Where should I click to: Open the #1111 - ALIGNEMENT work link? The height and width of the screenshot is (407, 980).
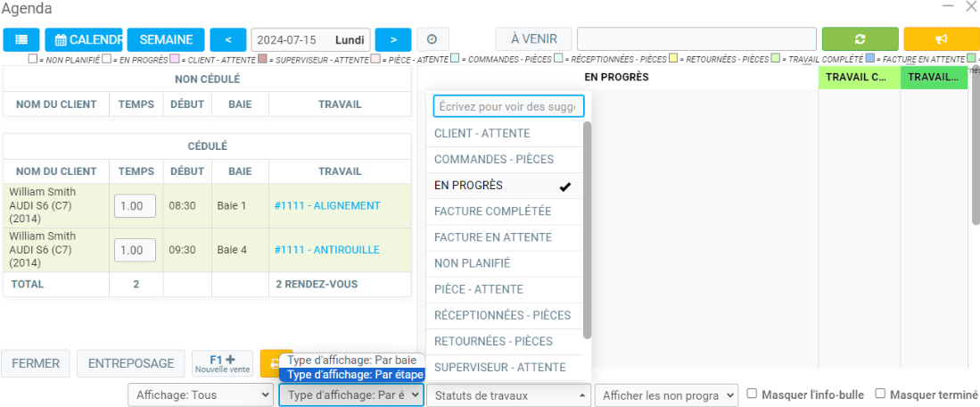[327, 206]
